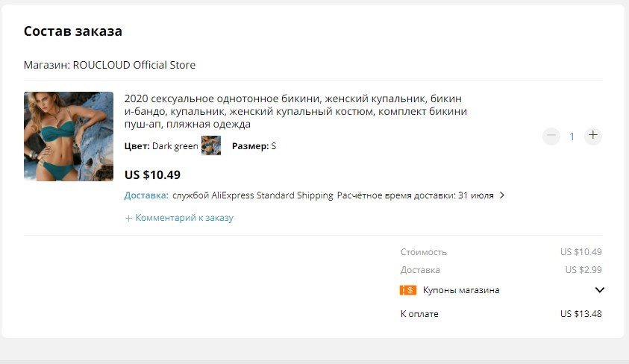
Task: Click the total К оплате US $13.48
Action: 581,314
